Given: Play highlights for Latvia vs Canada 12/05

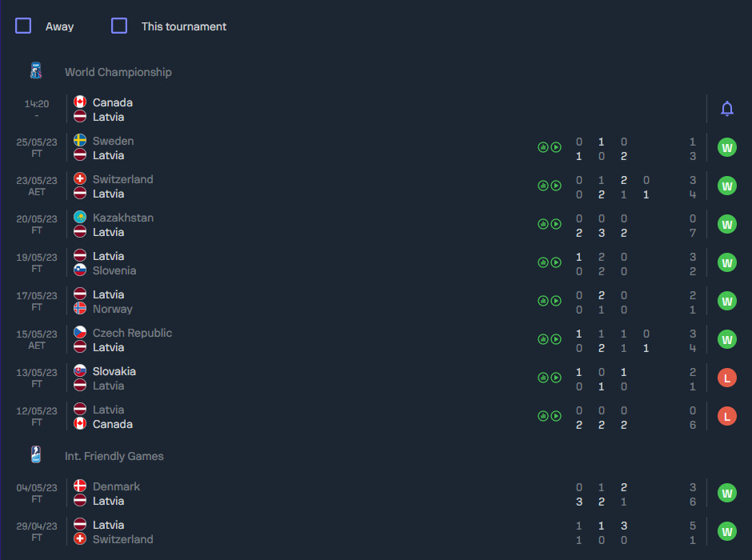Looking at the screenshot, I should (x=556, y=416).
